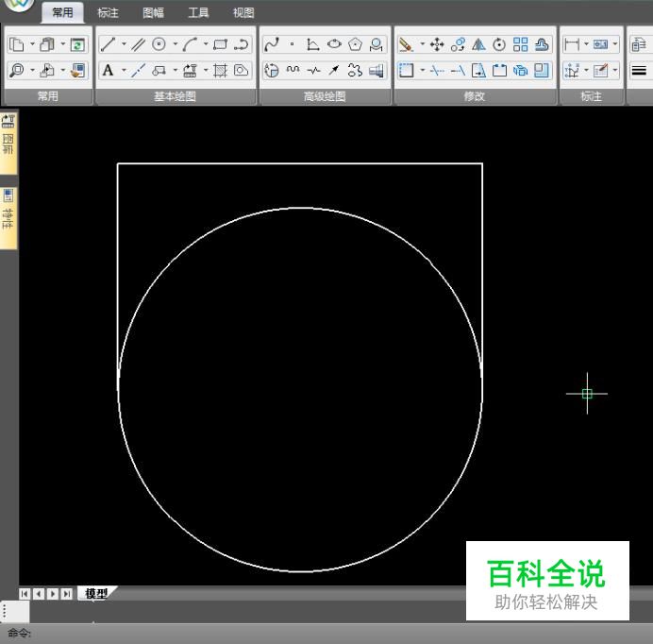Select the Arrow tool

point(334,70)
